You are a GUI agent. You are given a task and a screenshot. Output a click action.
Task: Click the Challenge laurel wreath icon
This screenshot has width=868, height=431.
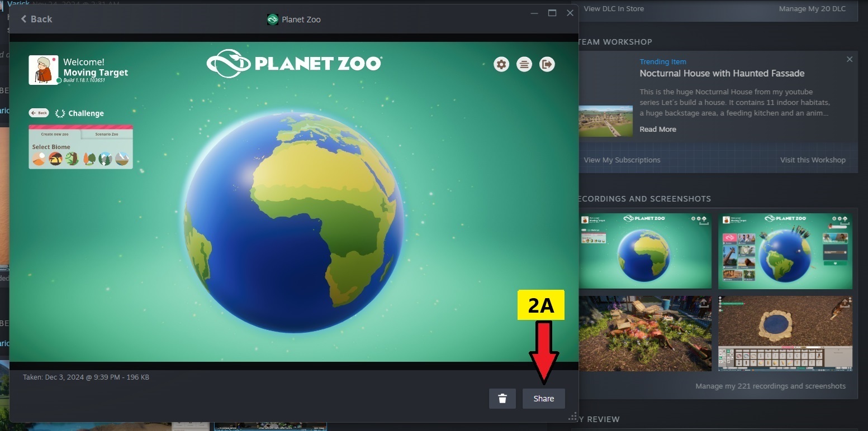(x=60, y=113)
